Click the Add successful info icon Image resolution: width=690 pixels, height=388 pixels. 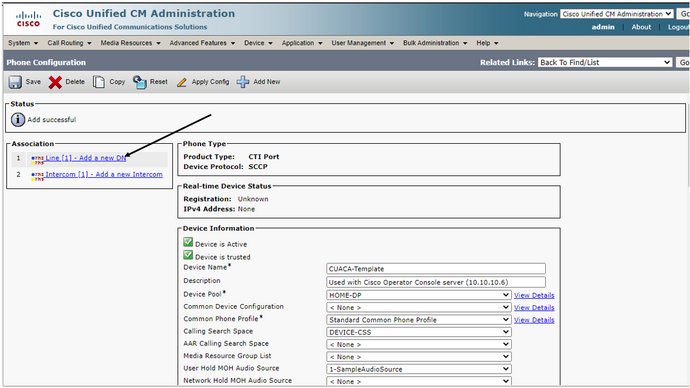(x=18, y=119)
